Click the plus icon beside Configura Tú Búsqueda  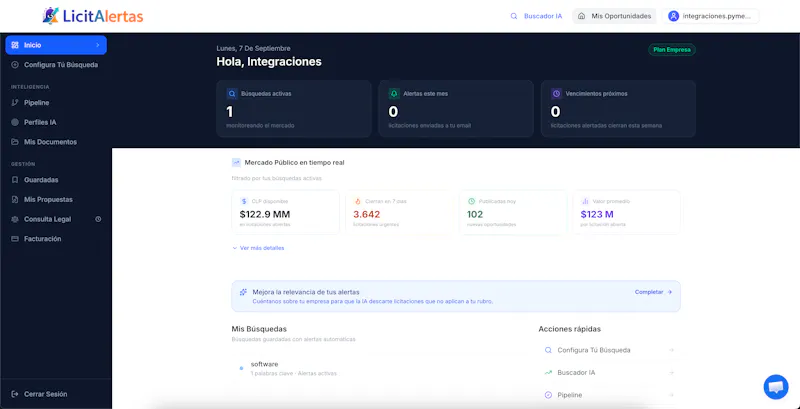[15, 65]
